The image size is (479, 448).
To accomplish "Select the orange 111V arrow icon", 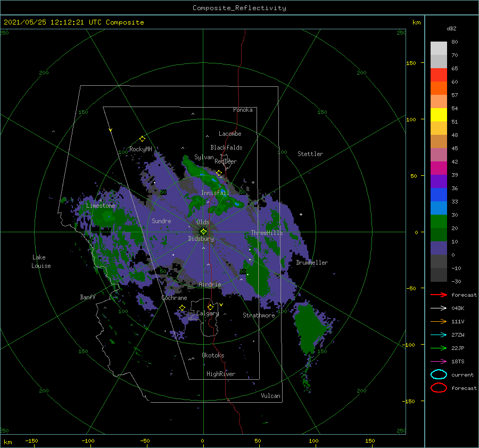I will coord(439,321).
